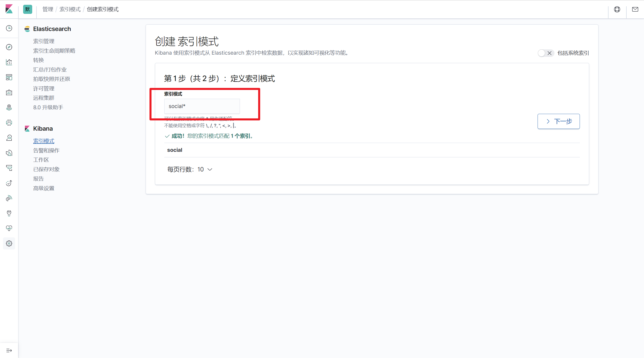Expand the 每页行数 10 dropdown
The height and width of the screenshot is (358, 644).
click(x=190, y=169)
